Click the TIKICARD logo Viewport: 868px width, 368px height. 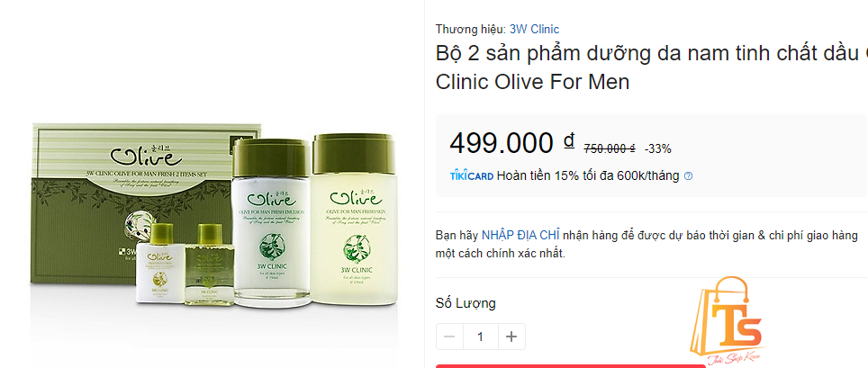472,176
